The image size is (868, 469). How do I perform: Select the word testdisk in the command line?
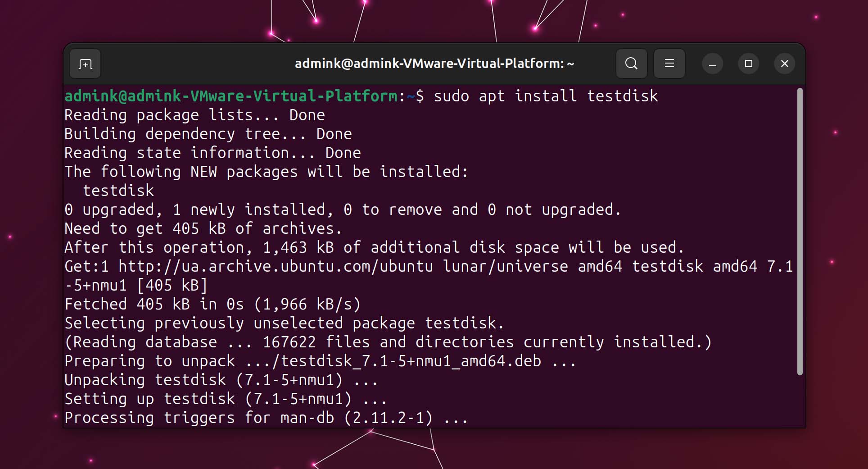tap(623, 96)
